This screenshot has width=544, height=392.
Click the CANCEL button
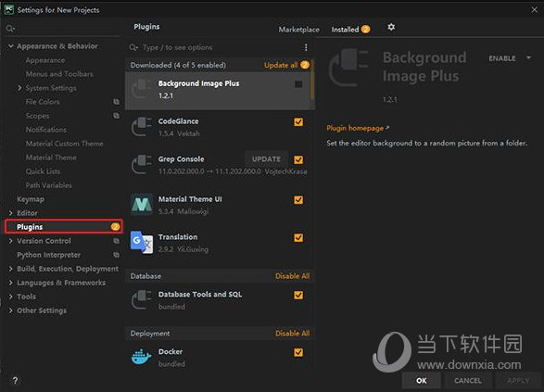click(x=468, y=381)
